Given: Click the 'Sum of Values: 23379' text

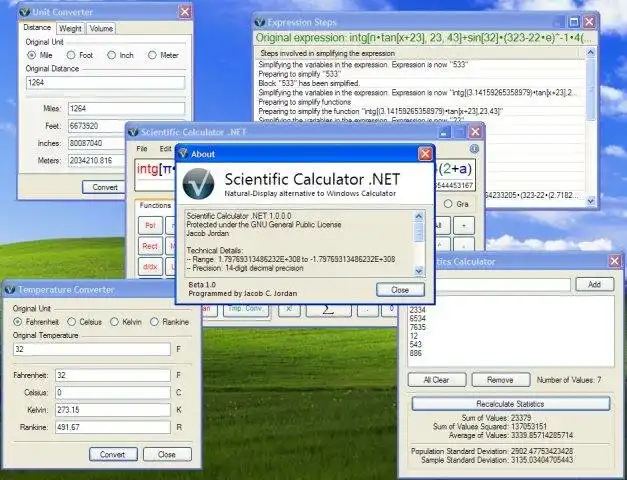Looking at the screenshot, I should (496, 418).
